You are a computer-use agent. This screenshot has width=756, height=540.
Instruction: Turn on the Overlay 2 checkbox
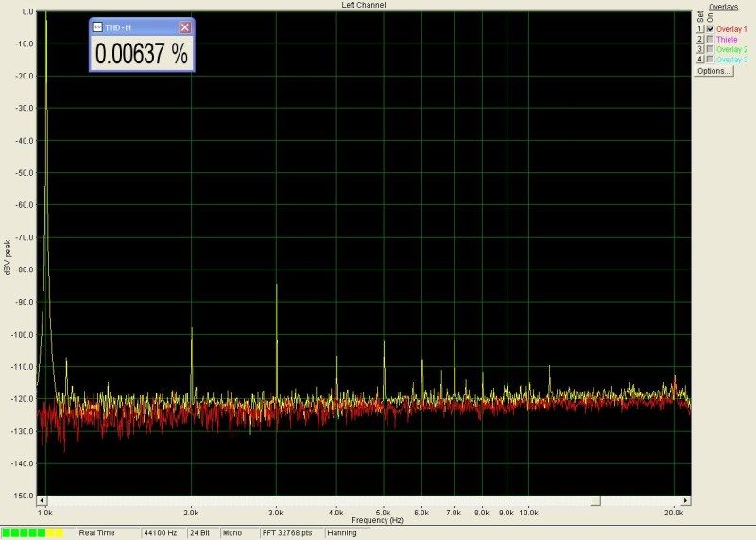tap(710, 49)
